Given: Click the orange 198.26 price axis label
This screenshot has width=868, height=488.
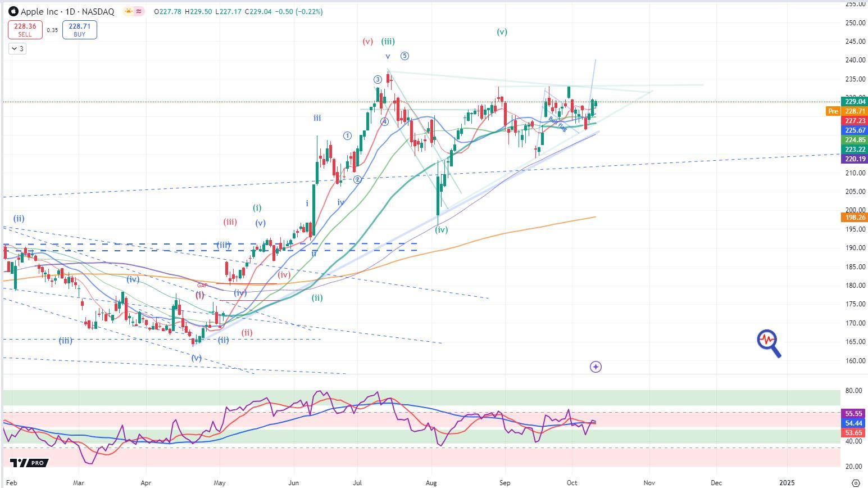Looking at the screenshot, I should pyautogui.click(x=855, y=217).
